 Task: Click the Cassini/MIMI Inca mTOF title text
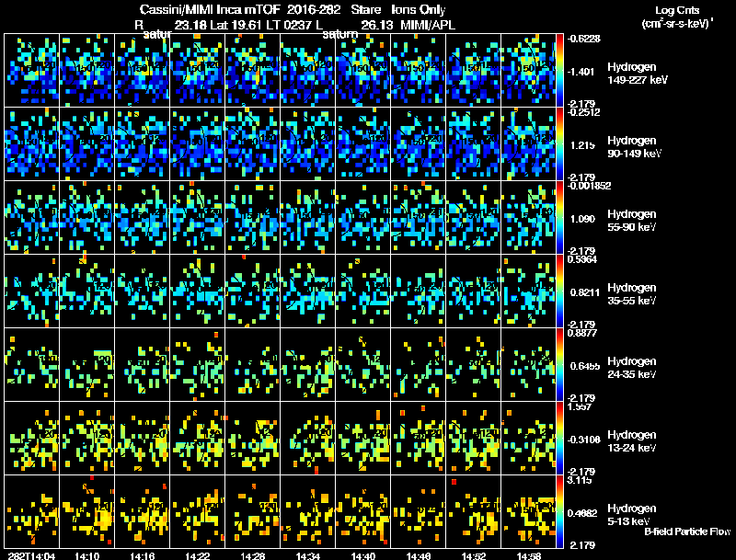(x=210, y=9)
